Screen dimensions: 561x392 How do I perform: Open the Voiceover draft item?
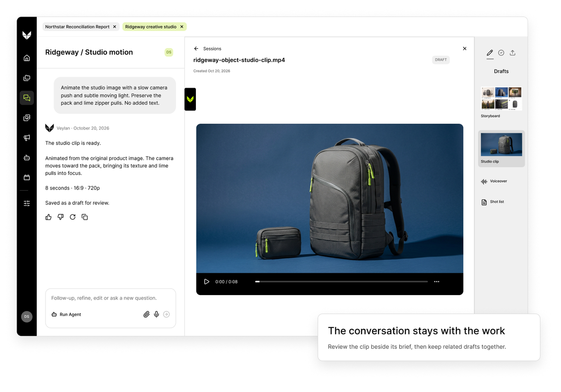click(494, 181)
